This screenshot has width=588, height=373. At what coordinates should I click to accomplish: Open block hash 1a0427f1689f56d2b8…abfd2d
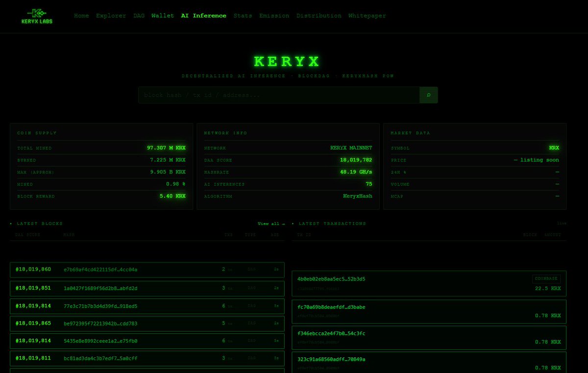click(x=100, y=288)
